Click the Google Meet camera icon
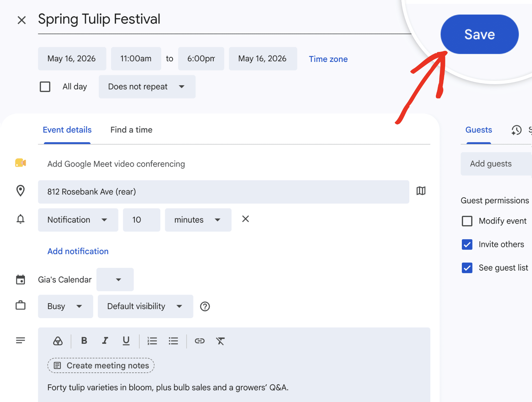532x402 pixels. [x=21, y=163]
